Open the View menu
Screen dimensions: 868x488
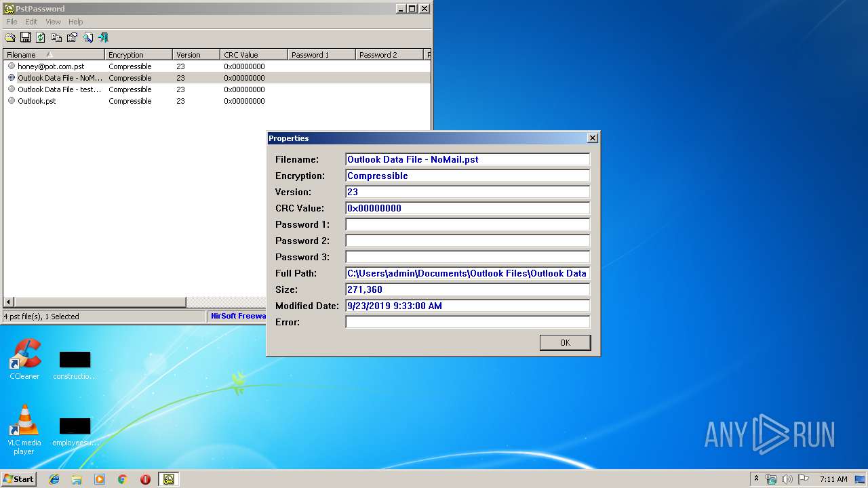coord(53,22)
